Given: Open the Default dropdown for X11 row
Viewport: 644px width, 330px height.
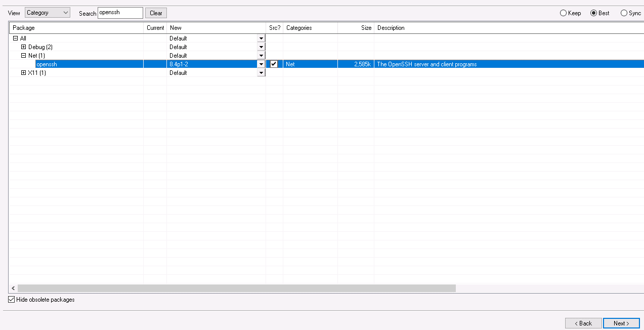Looking at the screenshot, I should click(261, 73).
